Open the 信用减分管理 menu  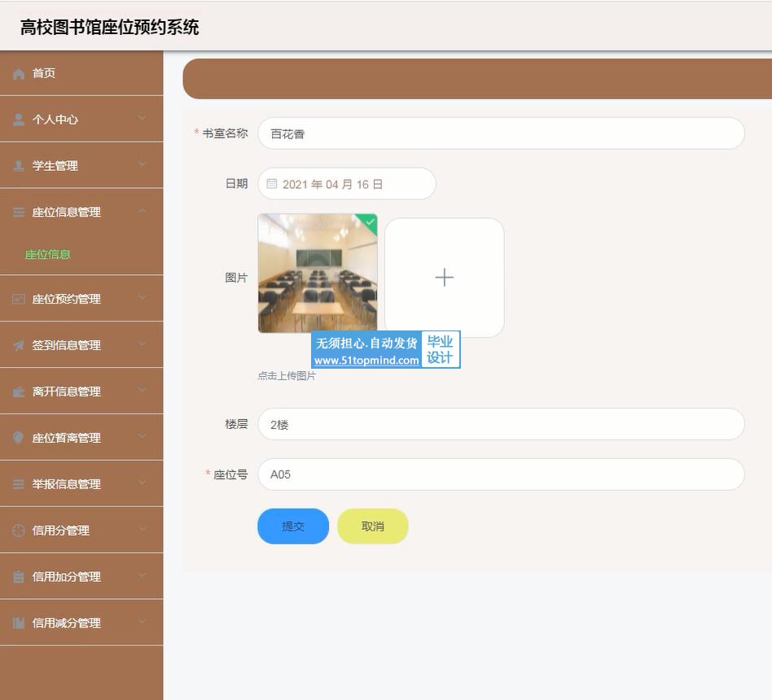81,623
